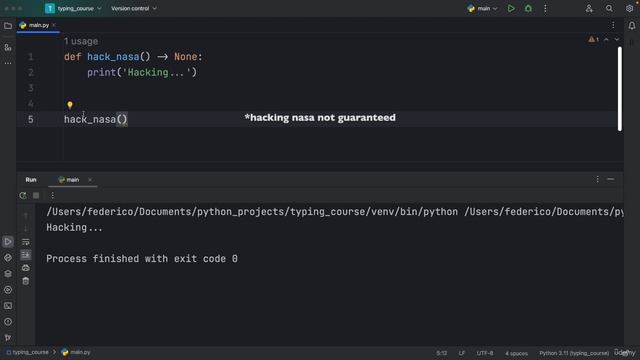Click the Python 3.11 interpreter status widget

pyautogui.click(x=573, y=353)
